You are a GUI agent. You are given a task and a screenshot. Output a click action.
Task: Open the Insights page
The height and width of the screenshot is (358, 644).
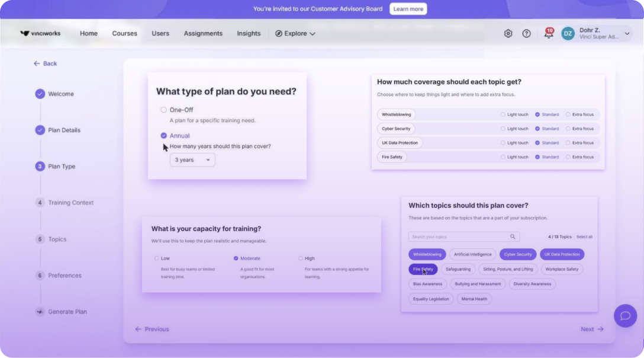point(249,34)
